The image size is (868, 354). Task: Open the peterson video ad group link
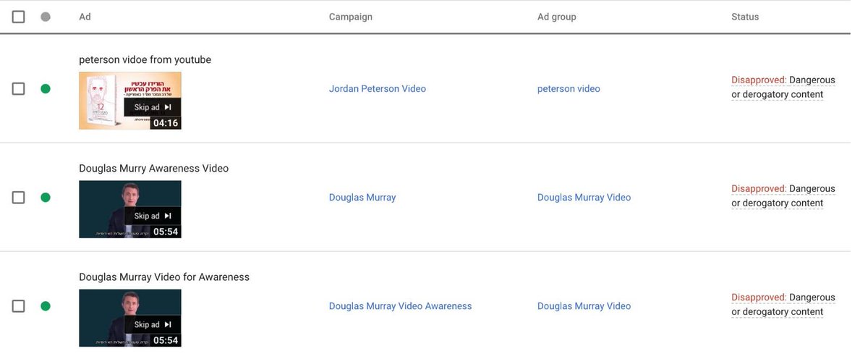click(x=569, y=89)
